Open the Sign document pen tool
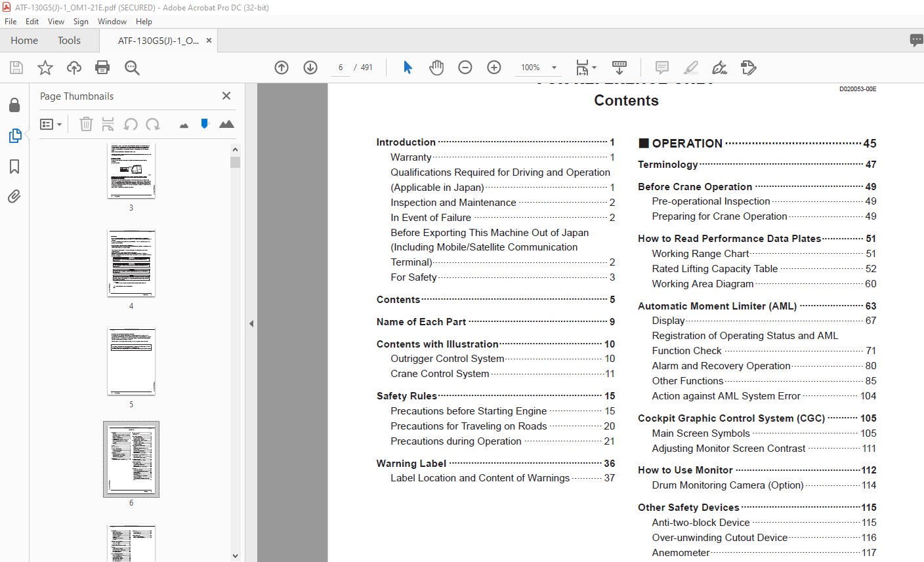Viewport: 924px width, 562px height. (719, 68)
